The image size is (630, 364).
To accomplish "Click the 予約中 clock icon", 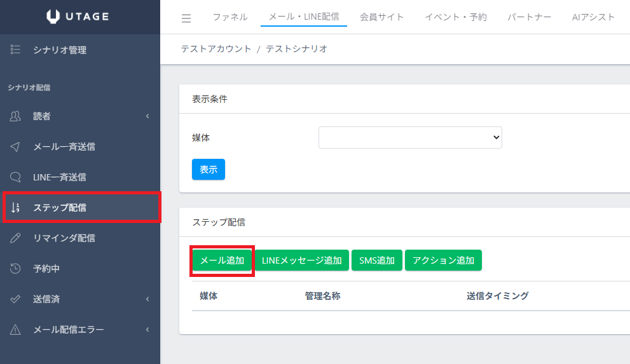I will [x=16, y=269].
